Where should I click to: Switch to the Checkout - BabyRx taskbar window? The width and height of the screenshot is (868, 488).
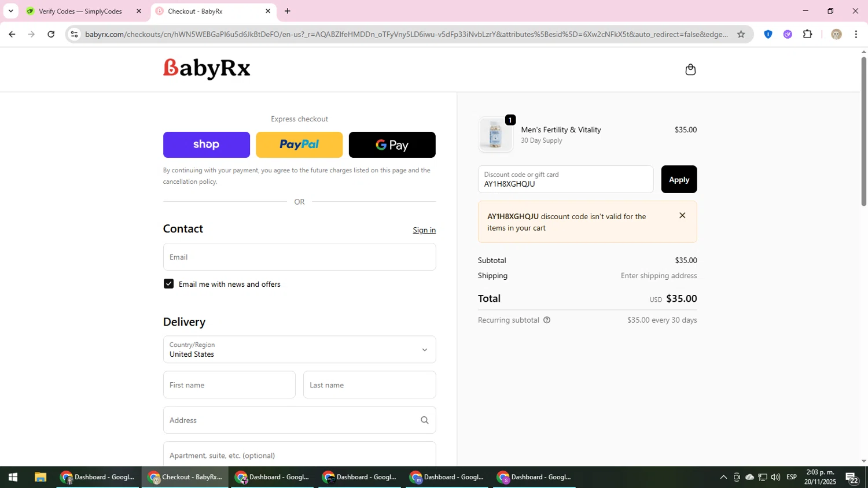point(185,477)
